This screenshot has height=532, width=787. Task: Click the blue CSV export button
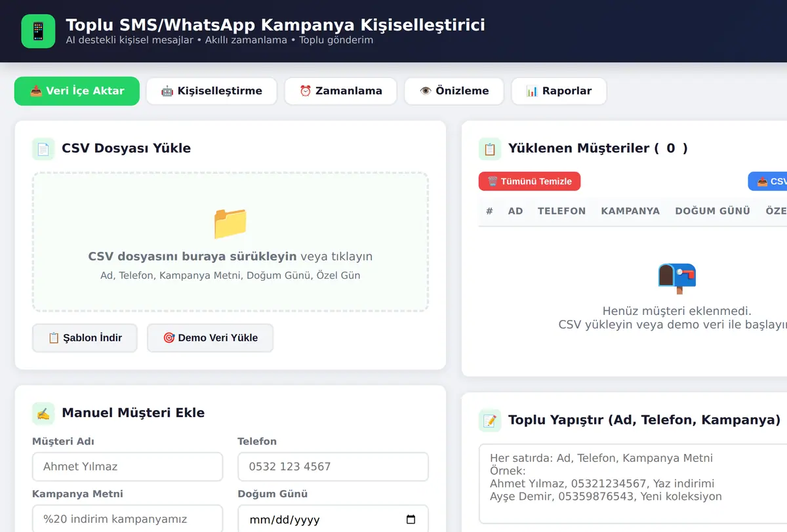click(x=768, y=181)
